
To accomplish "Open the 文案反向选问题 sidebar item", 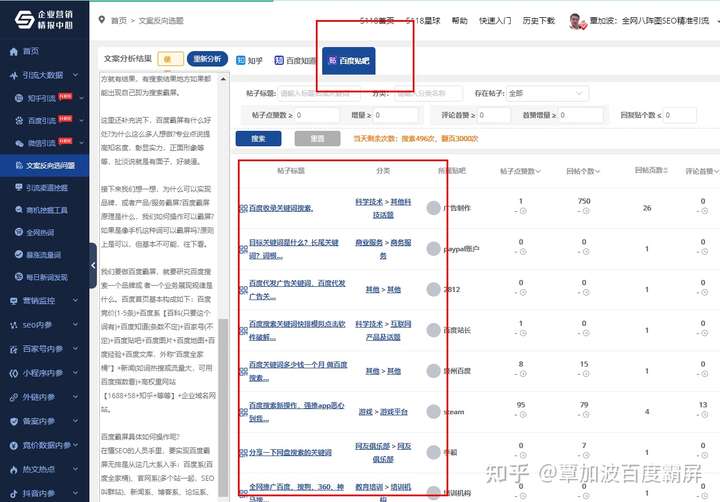I will 45,165.
